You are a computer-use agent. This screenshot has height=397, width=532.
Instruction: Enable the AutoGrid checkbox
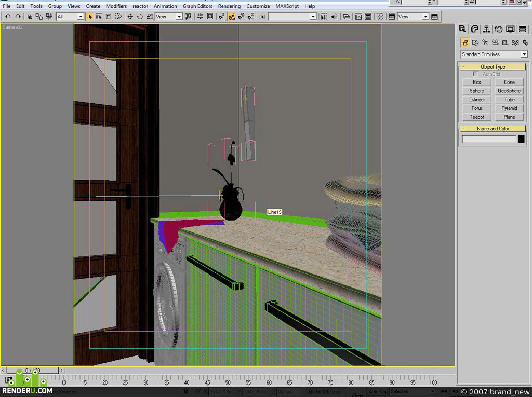point(475,74)
